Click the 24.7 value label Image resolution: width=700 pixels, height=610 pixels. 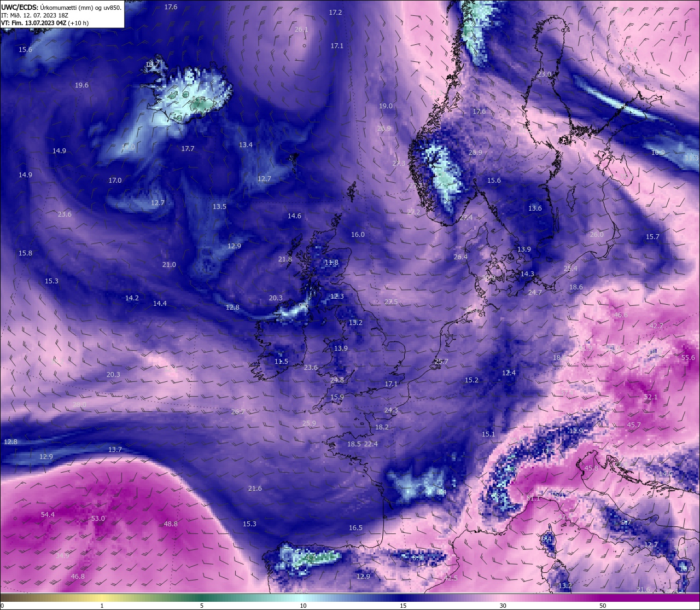[x=535, y=293]
